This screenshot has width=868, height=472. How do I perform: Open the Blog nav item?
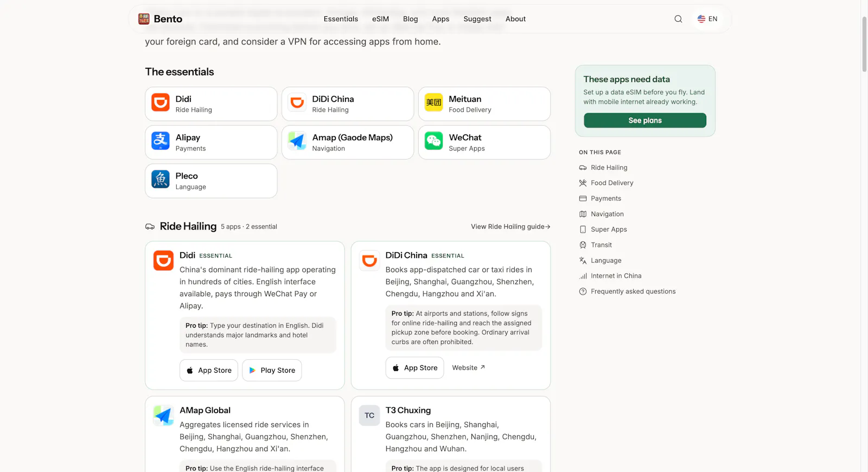(x=411, y=19)
